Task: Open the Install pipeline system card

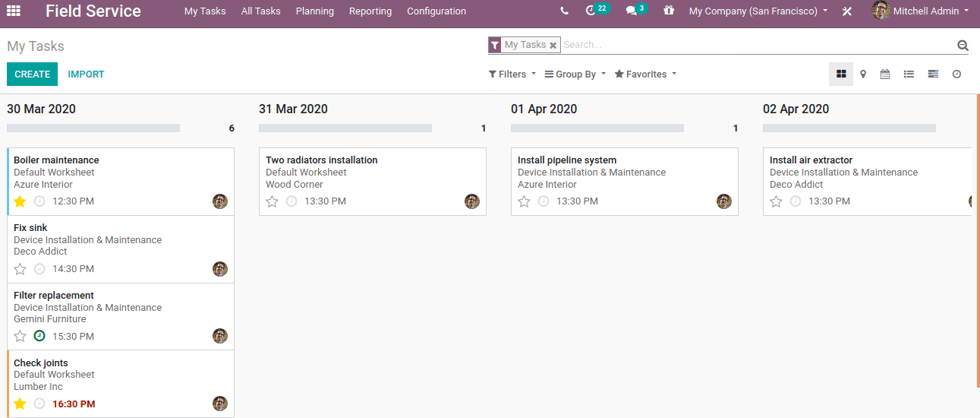Action: (625, 182)
